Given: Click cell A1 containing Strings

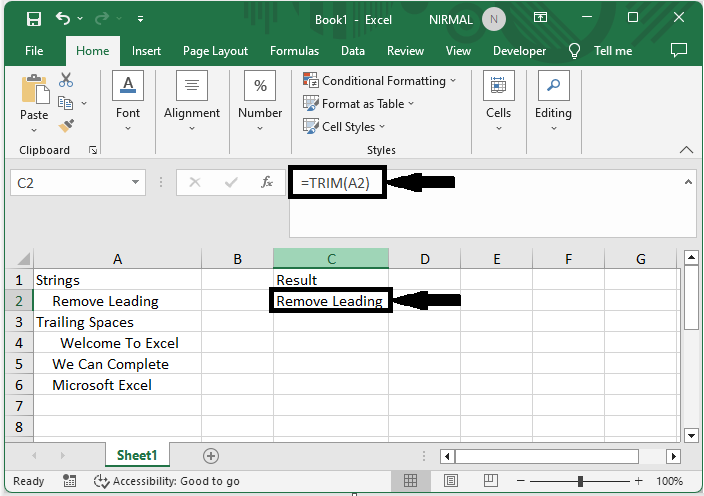Looking at the screenshot, I should 117,280.
